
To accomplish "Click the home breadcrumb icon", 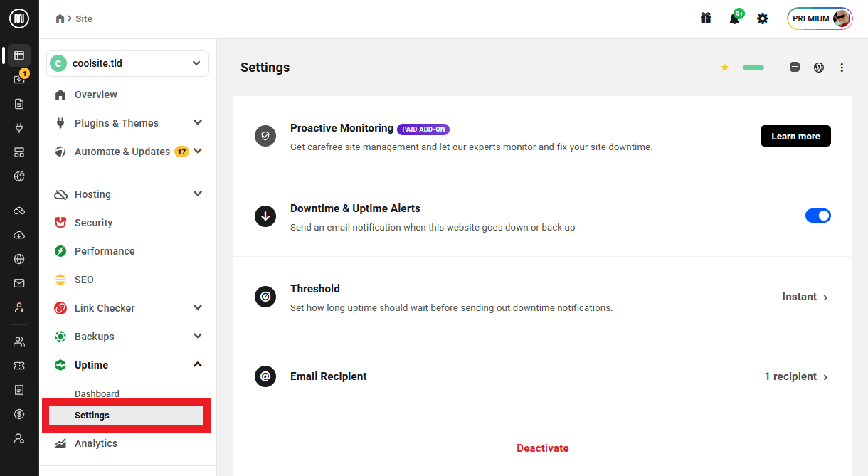I will click(x=60, y=18).
